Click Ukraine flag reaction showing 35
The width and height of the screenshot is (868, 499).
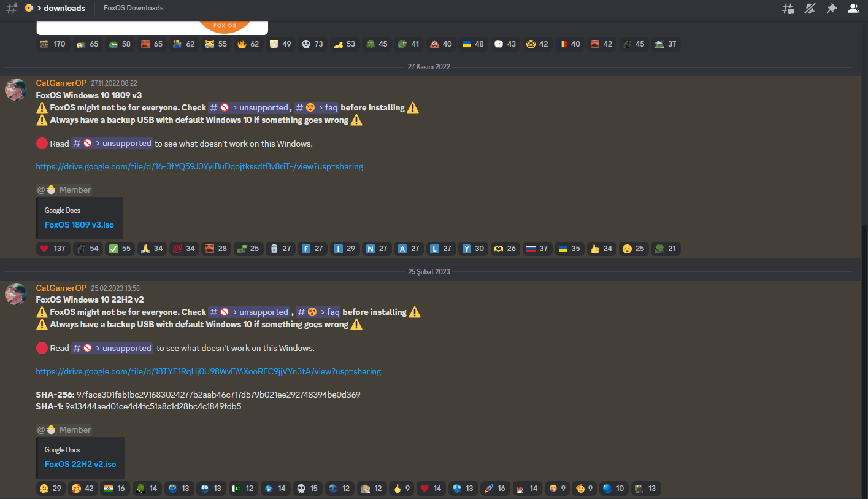click(569, 249)
